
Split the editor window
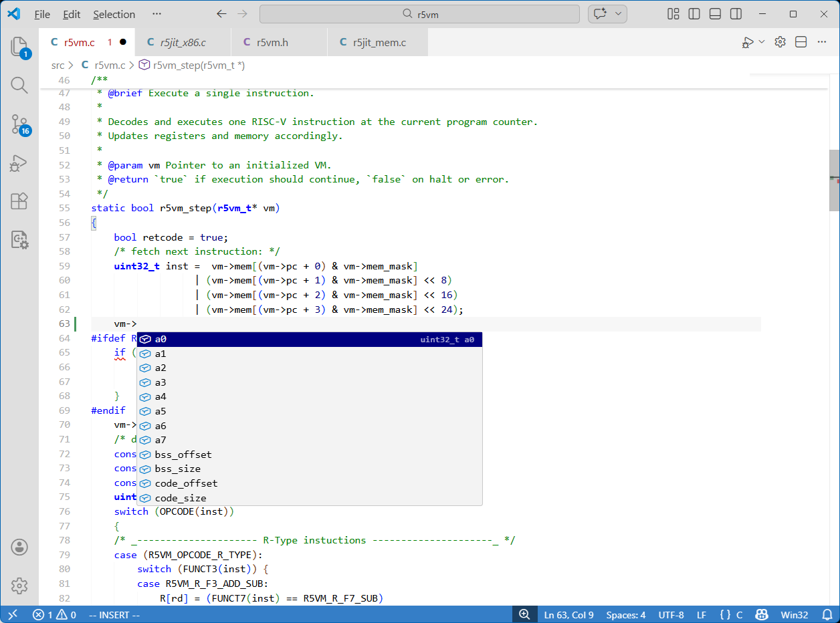pos(801,41)
